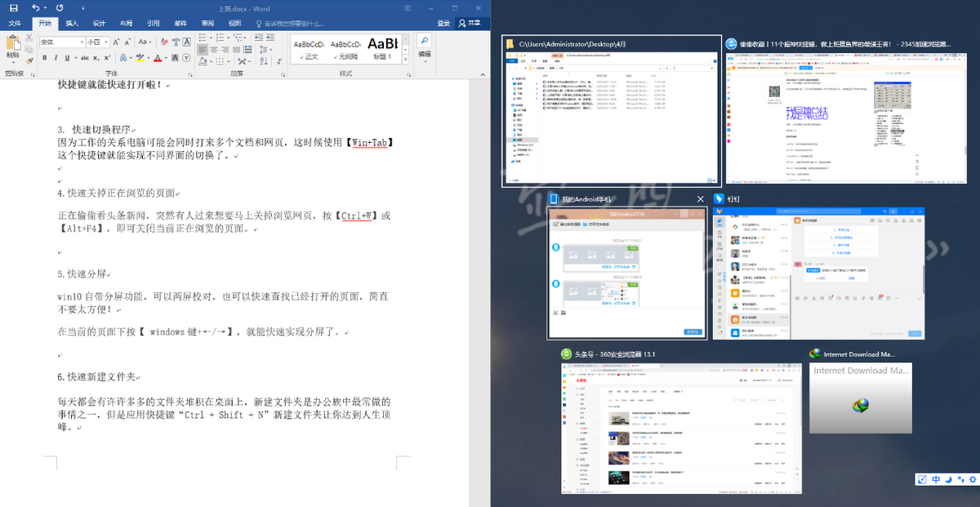Apply the 标题 1 style
Image resolution: width=980 pixels, height=507 pixels.
pyautogui.click(x=382, y=50)
